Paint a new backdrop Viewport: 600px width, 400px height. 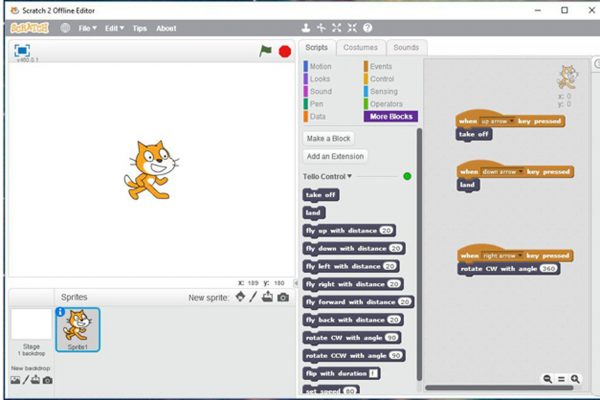click(x=26, y=380)
